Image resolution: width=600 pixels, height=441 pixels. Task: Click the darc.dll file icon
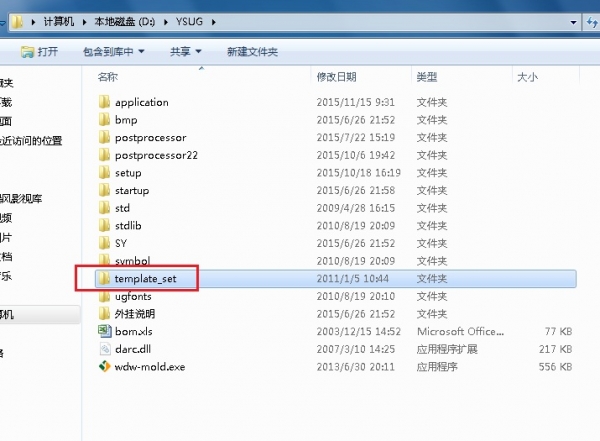pos(104,349)
